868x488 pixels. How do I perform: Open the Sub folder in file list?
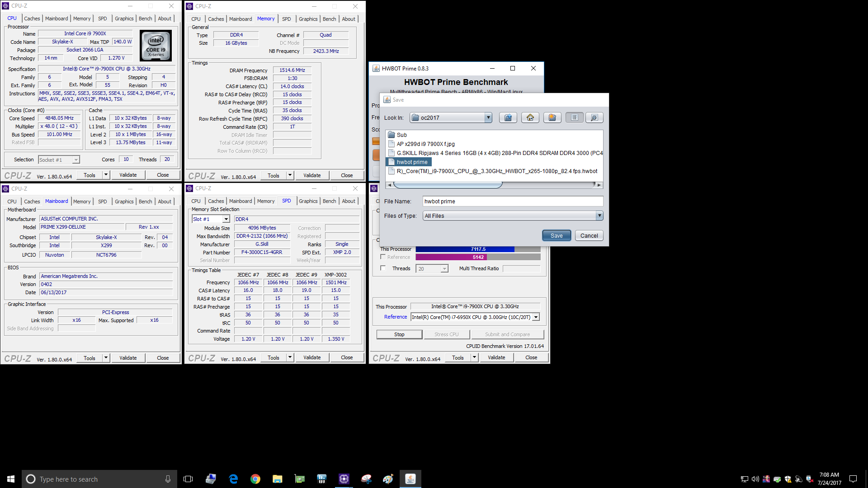tap(397, 135)
